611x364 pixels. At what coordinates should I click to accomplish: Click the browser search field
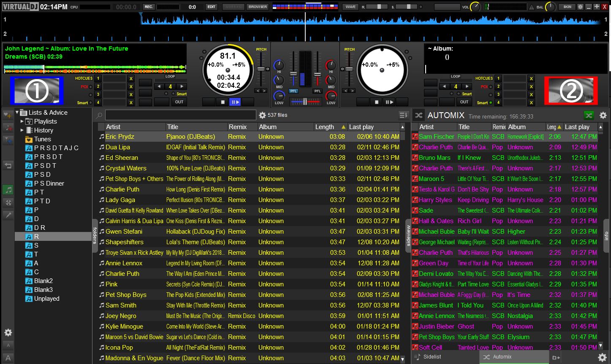coord(180,115)
